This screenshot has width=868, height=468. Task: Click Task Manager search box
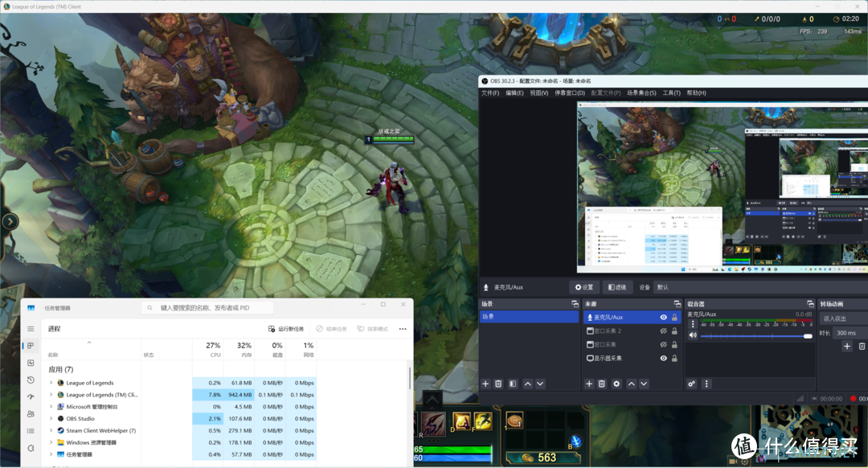(x=207, y=307)
